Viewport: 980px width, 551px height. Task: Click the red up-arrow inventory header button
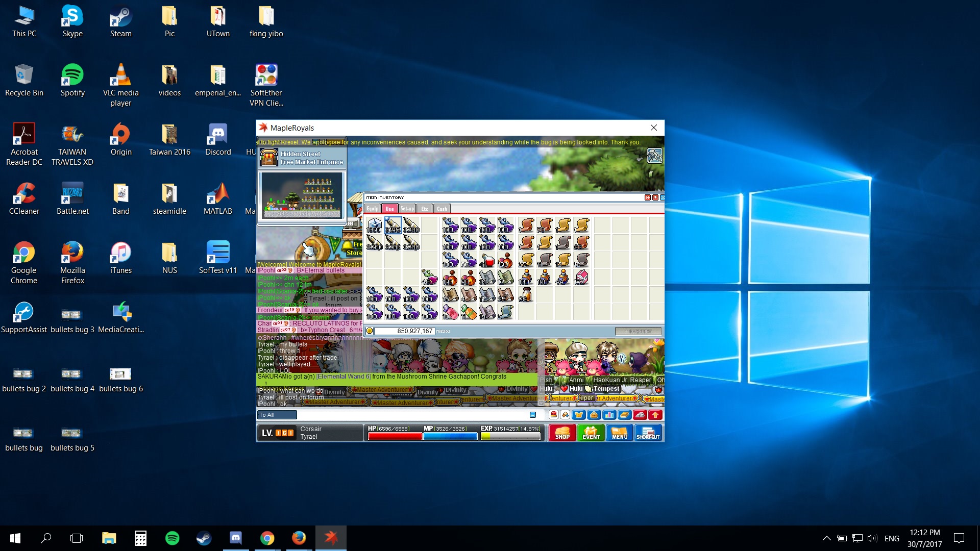tap(655, 197)
